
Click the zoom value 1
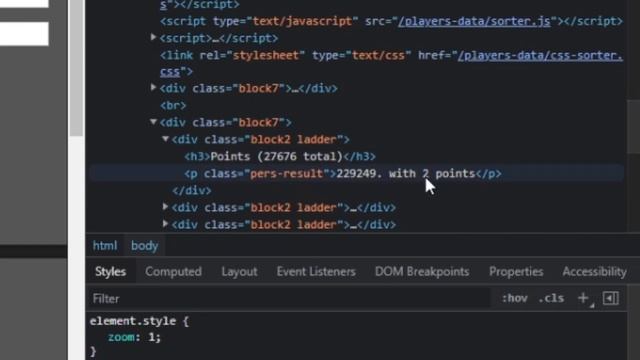point(151,337)
